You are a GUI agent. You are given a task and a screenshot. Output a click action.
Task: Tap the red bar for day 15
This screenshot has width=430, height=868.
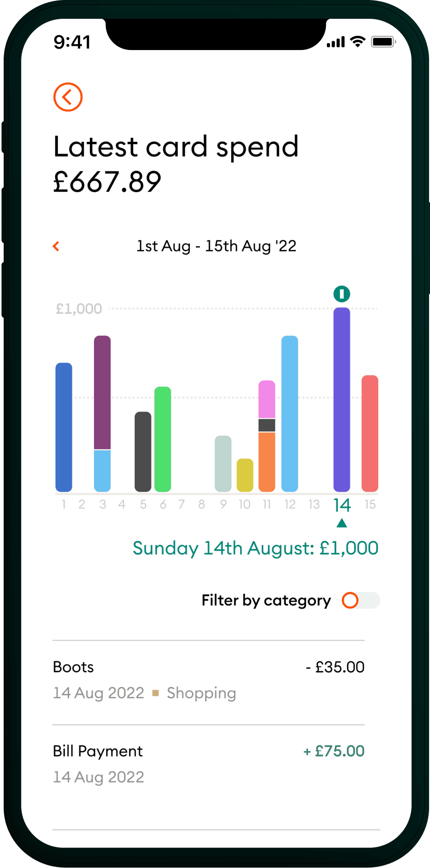point(370,433)
